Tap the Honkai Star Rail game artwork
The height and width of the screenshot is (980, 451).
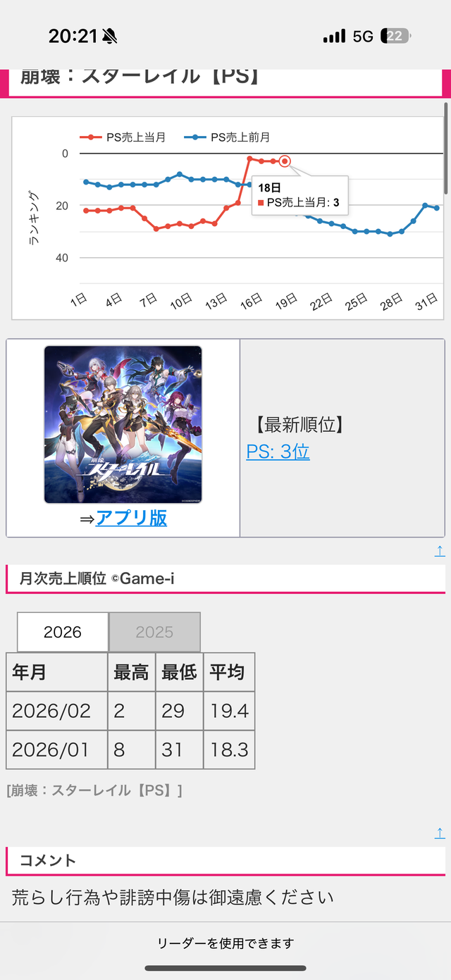coord(123,425)
